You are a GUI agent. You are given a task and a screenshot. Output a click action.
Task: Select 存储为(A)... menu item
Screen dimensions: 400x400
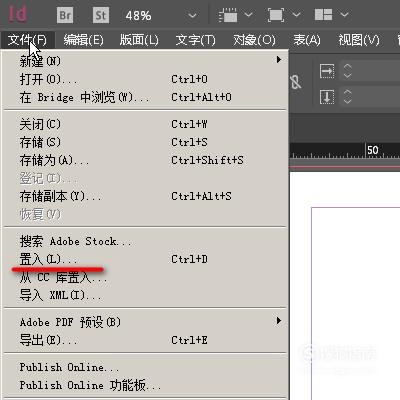coord(145,160)
